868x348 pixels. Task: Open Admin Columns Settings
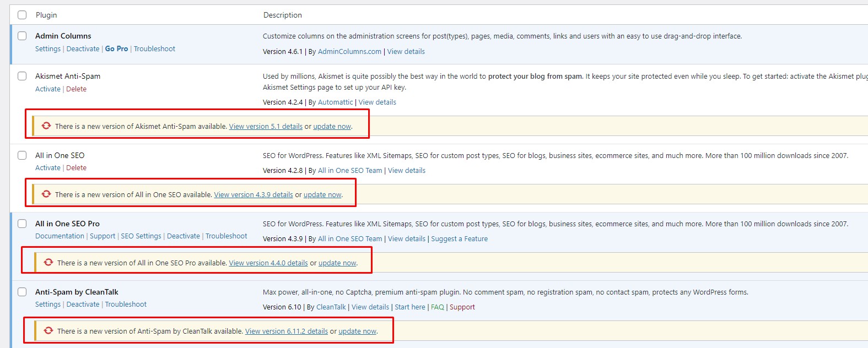coord(48,48)
